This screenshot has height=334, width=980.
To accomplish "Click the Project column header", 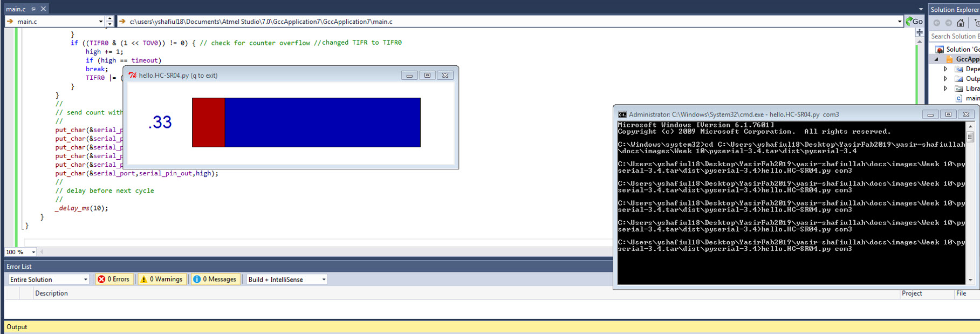I will coord(912,294).
